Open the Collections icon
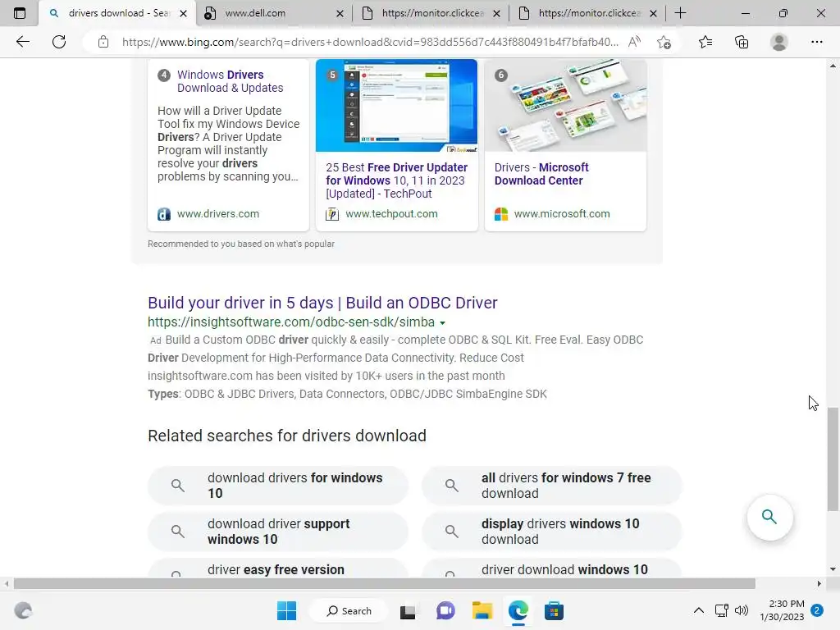Image resolution: width=840 pixels, height=630 pixels. (742, 42)
